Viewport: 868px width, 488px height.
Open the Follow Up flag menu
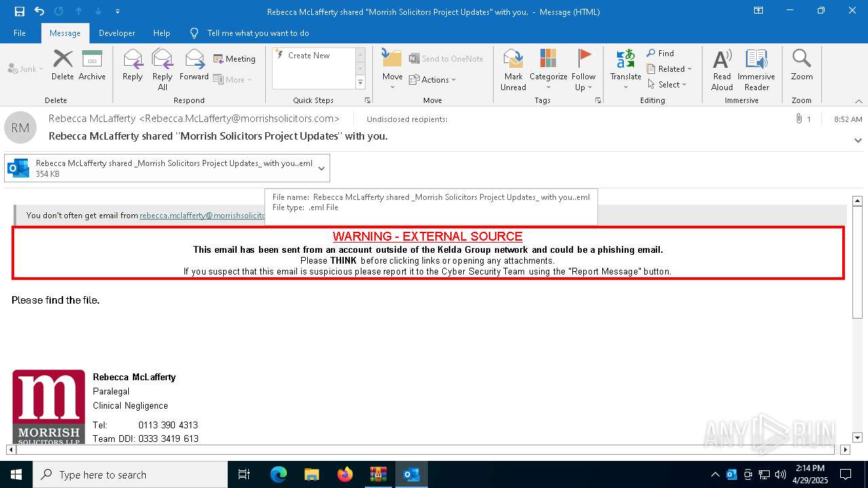pyautogui.click(x=583, y=70)
